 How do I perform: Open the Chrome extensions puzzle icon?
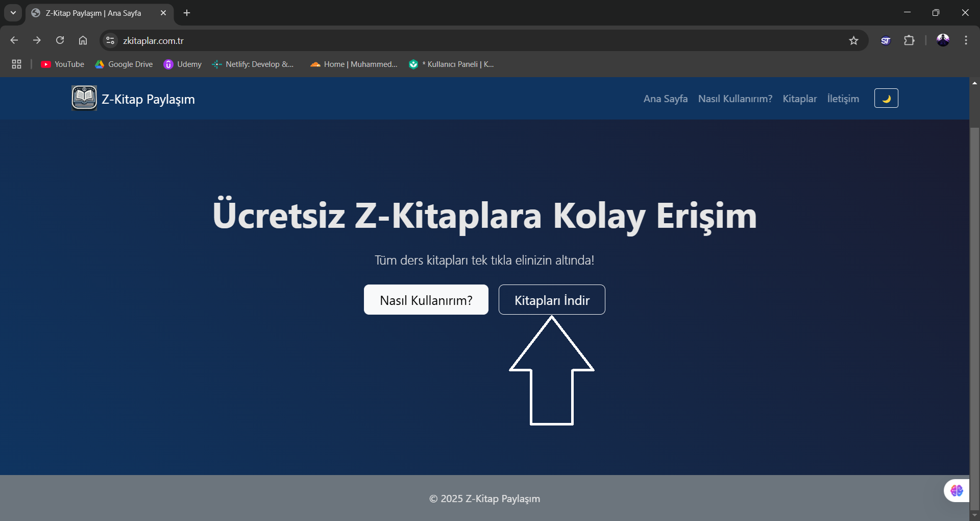tap(909, 41)
